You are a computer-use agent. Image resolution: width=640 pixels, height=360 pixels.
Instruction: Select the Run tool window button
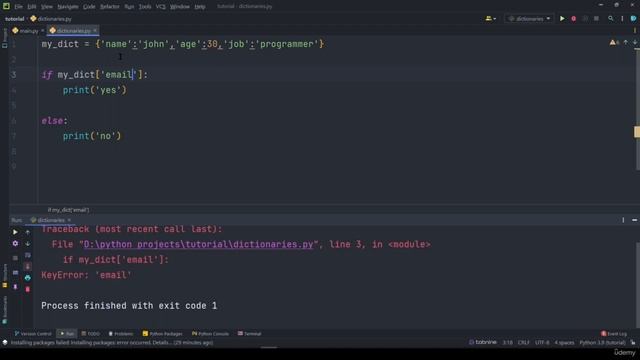(67, 333)
